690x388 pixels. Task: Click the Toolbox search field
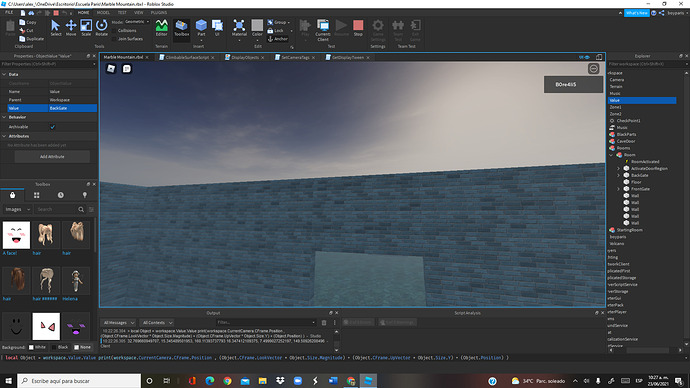[x=56, y=209]
